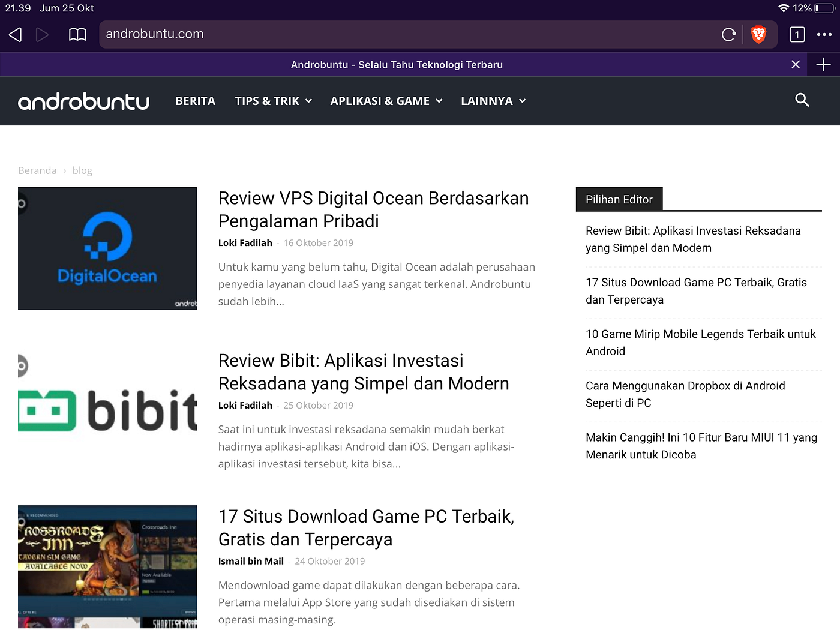The width and height of the screenshot is (840, 630).
Task: Click the excerpt starting 'Saat ini untuk investasi'
Action: click(x=366, y=446)
